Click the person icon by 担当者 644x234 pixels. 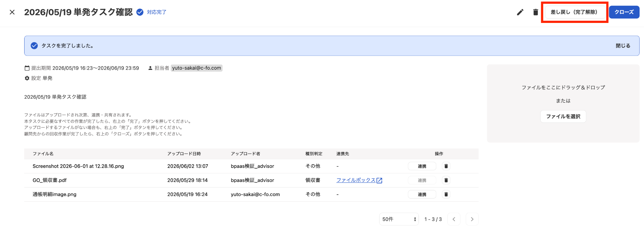pyautogui.click(x=150, y=68)
